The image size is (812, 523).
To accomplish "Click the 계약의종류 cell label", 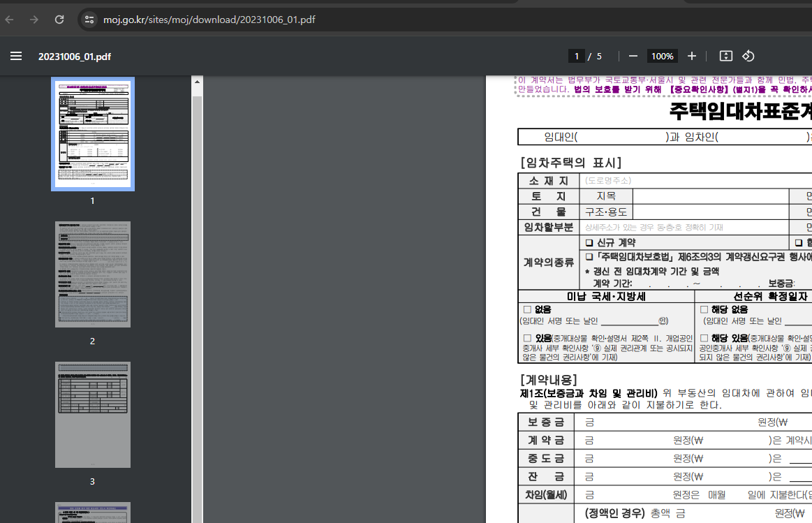I will pos(548,263).
